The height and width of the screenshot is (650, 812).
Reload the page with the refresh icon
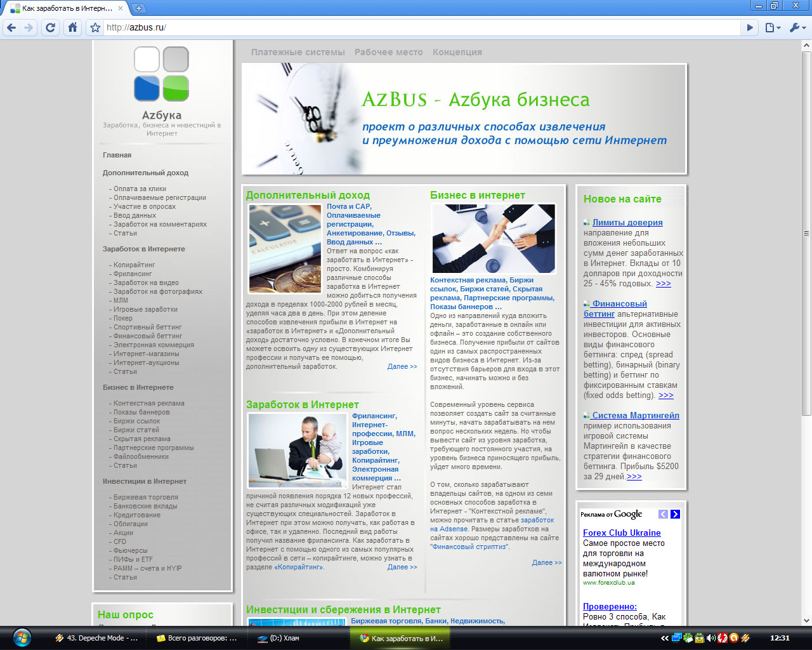click(51, 27)
